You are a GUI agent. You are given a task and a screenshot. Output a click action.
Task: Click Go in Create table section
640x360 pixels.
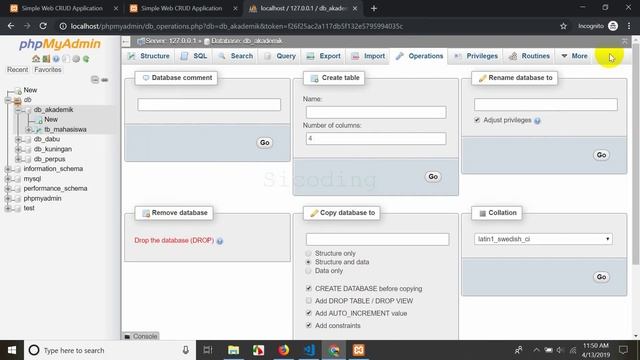(433, 176)
